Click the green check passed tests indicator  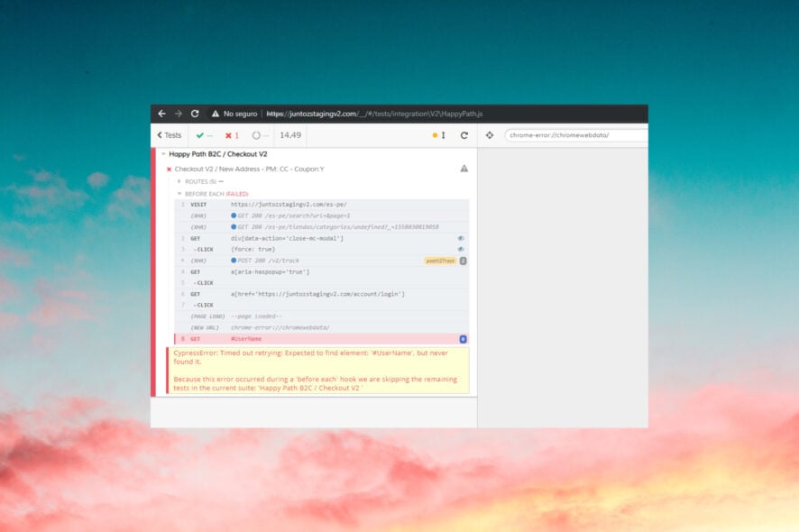tap(199, 134)
